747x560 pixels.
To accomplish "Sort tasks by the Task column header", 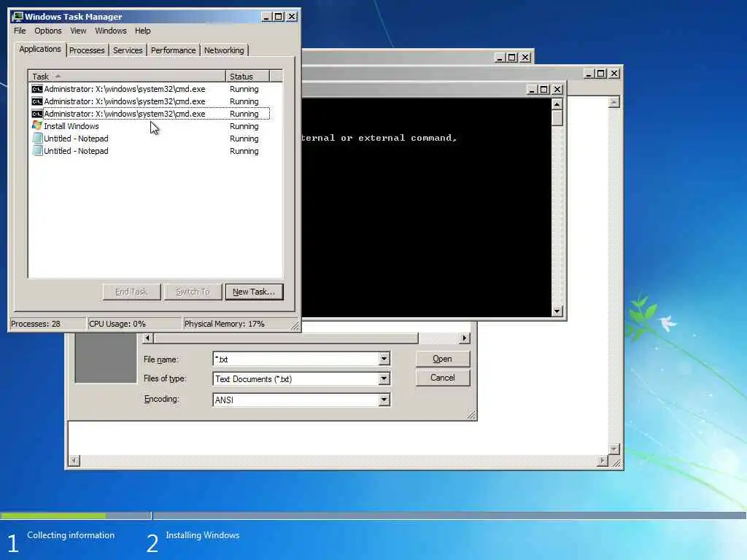I will click(x=127, y=76).
